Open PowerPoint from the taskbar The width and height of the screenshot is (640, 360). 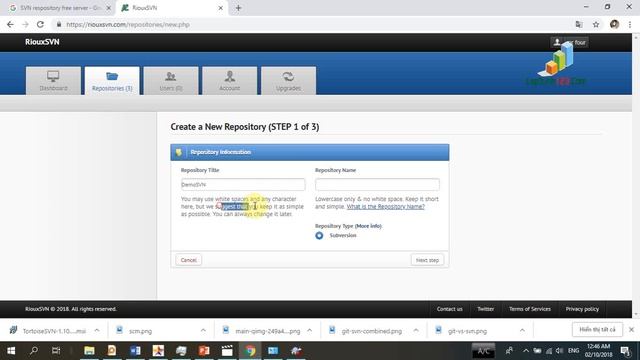pyautogui.click(x=204, y=351)
